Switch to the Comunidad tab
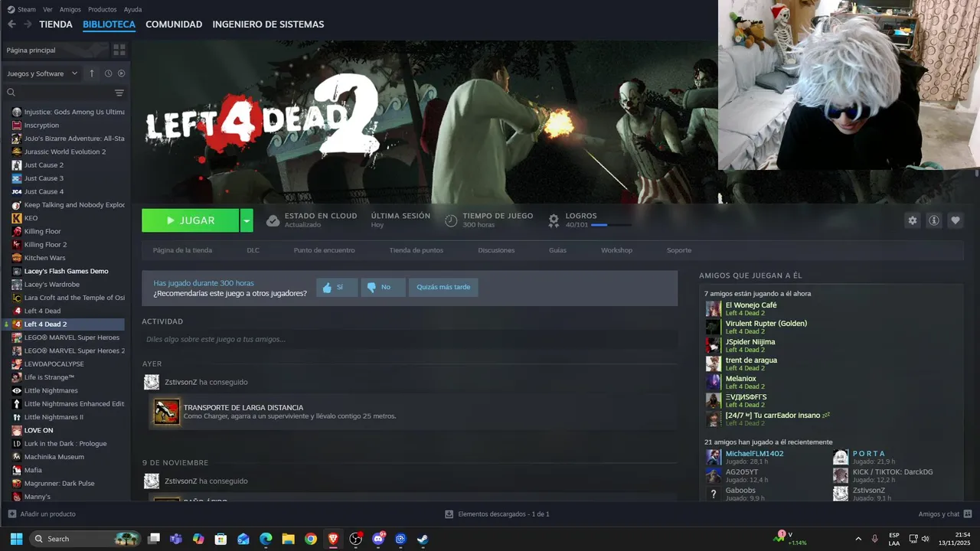Viewport: 980px width, 551px height. (174, 24)
